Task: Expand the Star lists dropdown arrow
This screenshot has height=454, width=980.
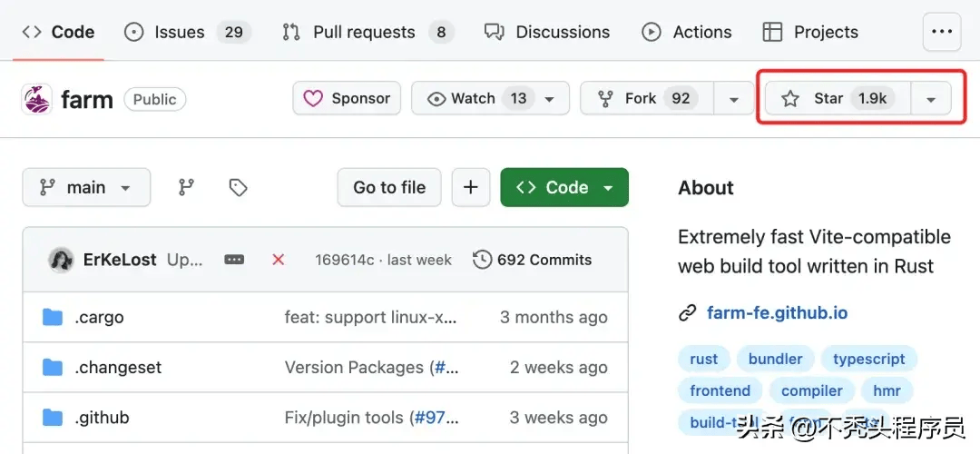Action: (x=931, y=99)
